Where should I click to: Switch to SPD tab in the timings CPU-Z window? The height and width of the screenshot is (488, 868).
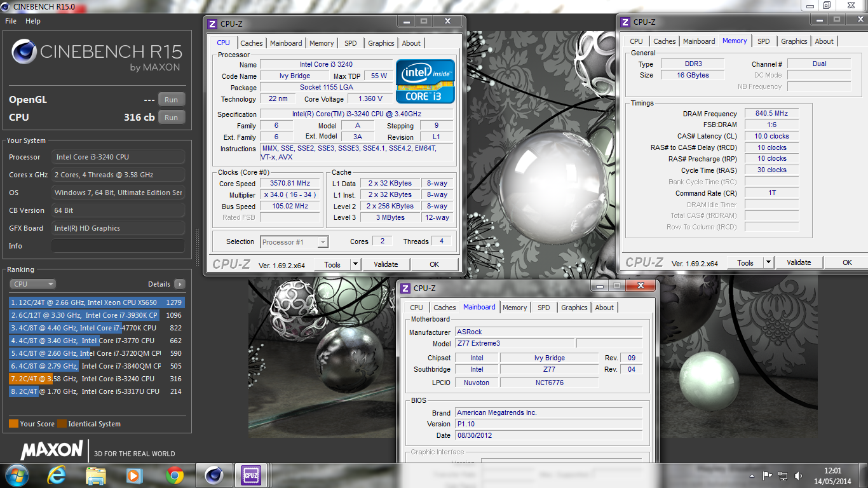764,41
